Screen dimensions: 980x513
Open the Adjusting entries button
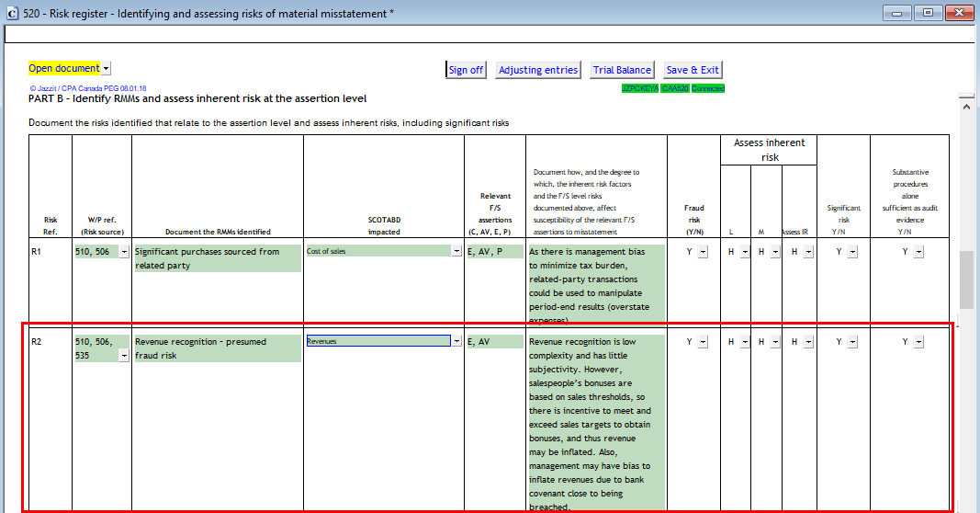538,70
